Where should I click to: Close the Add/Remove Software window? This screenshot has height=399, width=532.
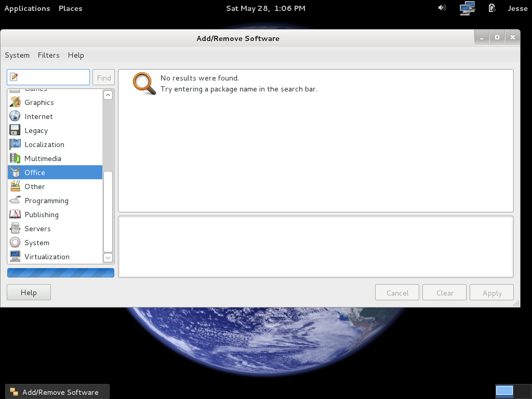pyautogui.click(x=513, y=37)
